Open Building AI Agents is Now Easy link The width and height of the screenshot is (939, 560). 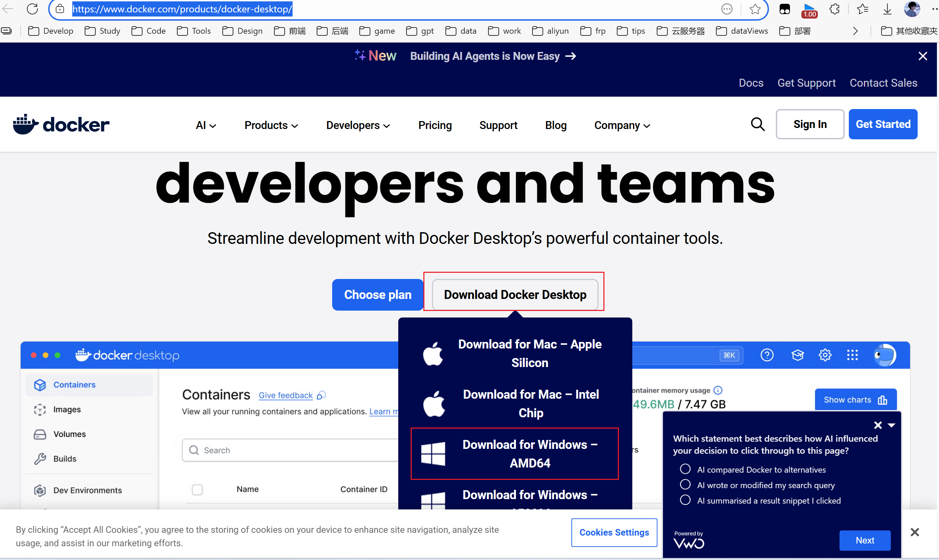click(x=493, y=56)
